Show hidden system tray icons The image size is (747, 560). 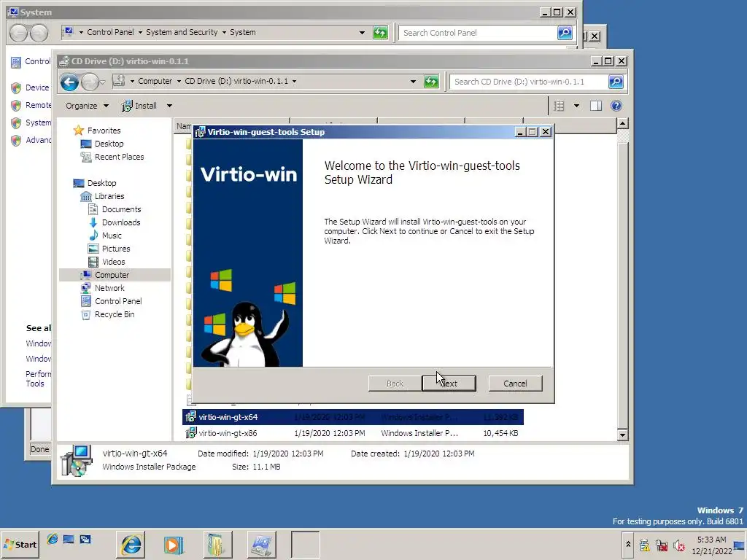(628, 544)
